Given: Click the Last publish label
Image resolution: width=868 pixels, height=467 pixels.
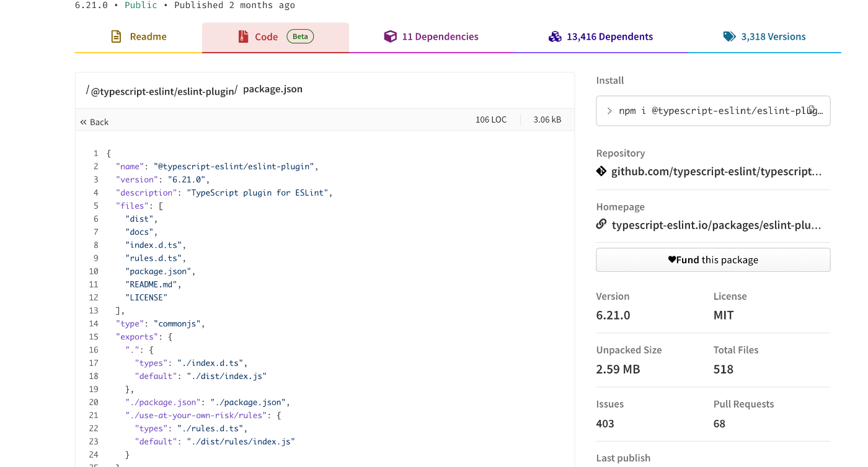Looking at the screenshot, I should coord(623,458).
